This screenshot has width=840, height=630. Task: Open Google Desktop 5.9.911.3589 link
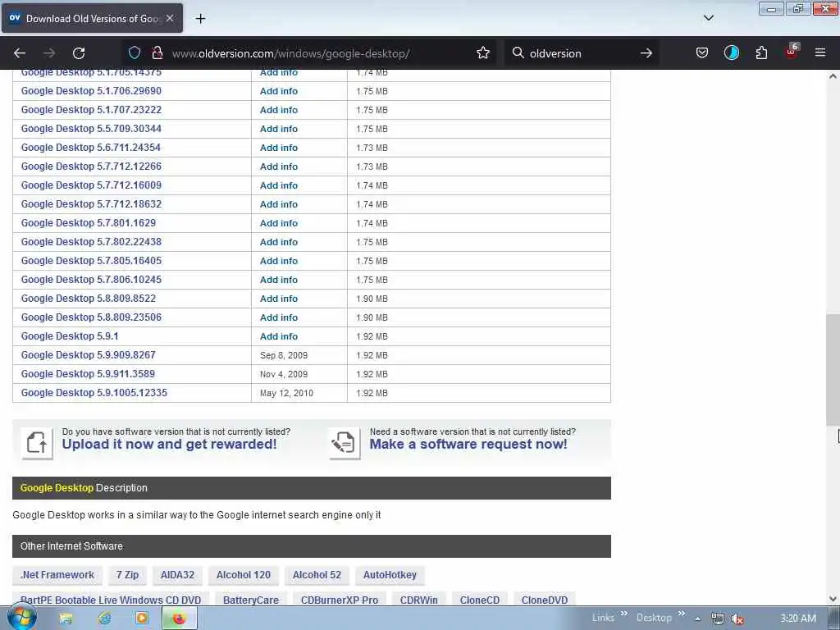tap(88, 374)
